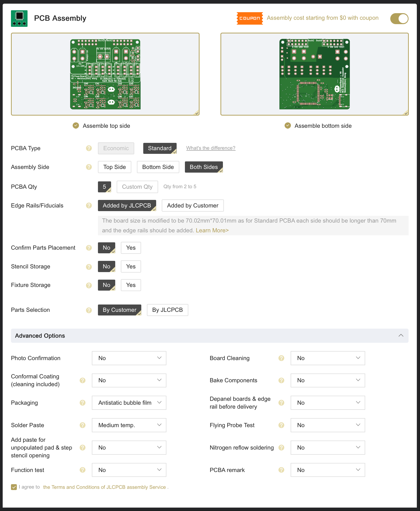The image size is (420, 511).
Task: Open the Packaging dropdown
Action: pyautogui.click(x=129, y=403)
